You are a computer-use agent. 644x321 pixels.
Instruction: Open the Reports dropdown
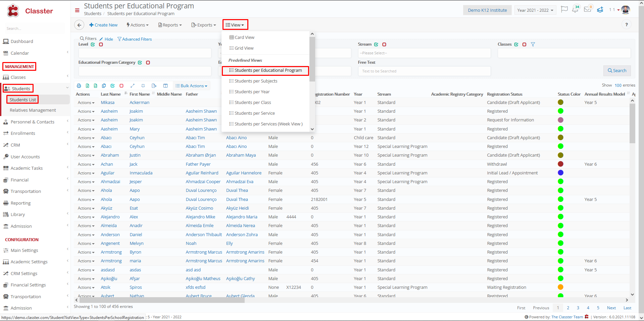[170, 25]
